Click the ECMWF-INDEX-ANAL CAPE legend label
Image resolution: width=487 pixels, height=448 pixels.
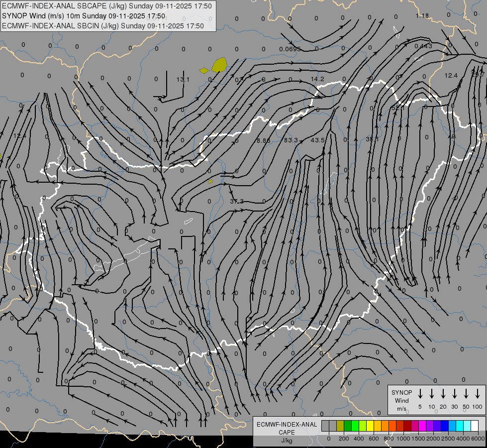(x=287, y=428)
